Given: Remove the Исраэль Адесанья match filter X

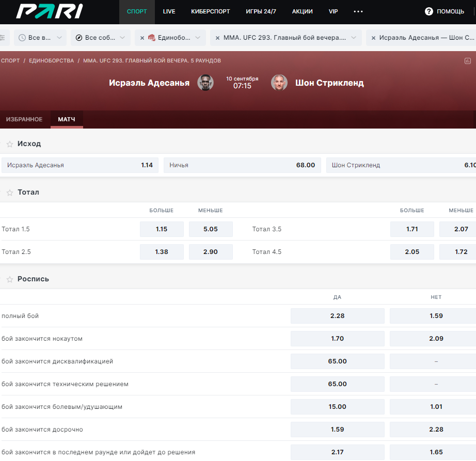Looking at the screenshot, I should 373,38.
